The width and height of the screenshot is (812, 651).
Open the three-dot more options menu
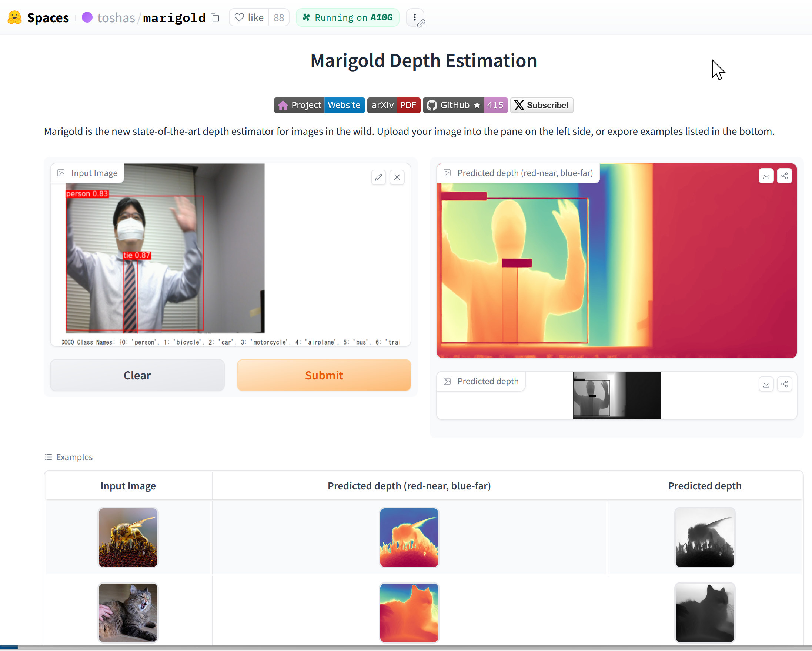coord(415,18)
